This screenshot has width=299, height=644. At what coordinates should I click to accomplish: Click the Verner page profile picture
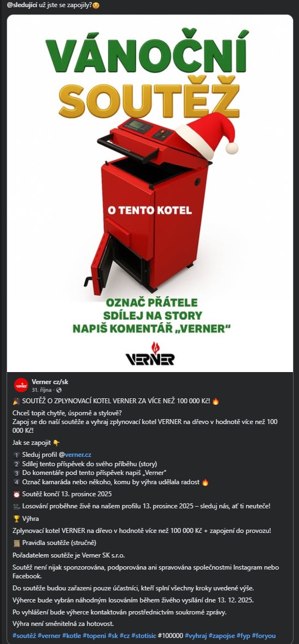pyautogui.click(x=21, y=385)
